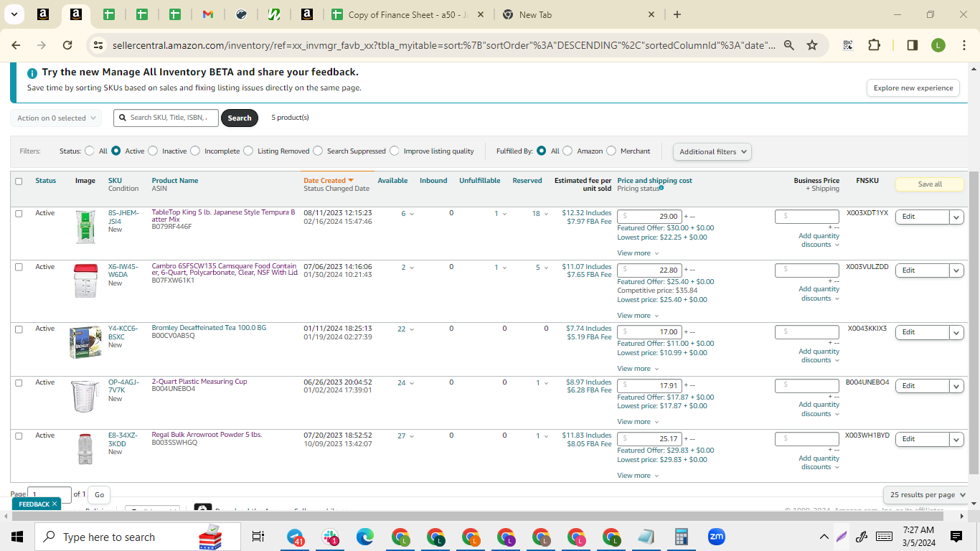Select the Inactive status filter

[153, 151]
